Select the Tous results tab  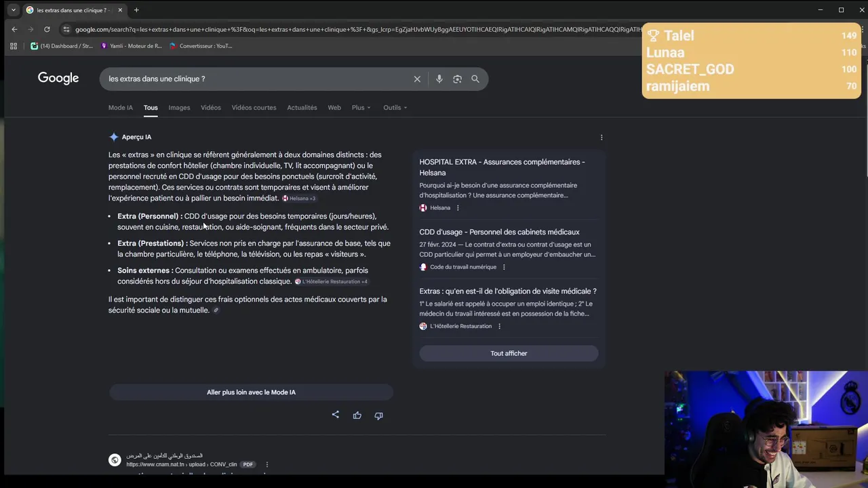pos(151,108)
